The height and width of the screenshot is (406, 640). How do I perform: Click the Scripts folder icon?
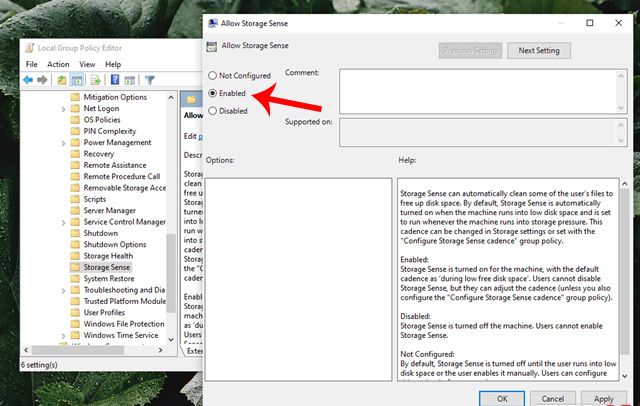click(75, 199)
